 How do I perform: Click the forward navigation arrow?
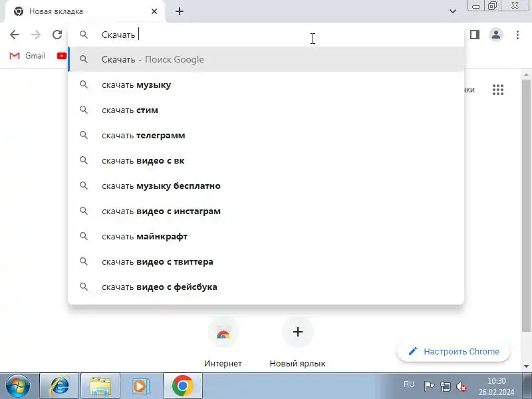[36, 35]
